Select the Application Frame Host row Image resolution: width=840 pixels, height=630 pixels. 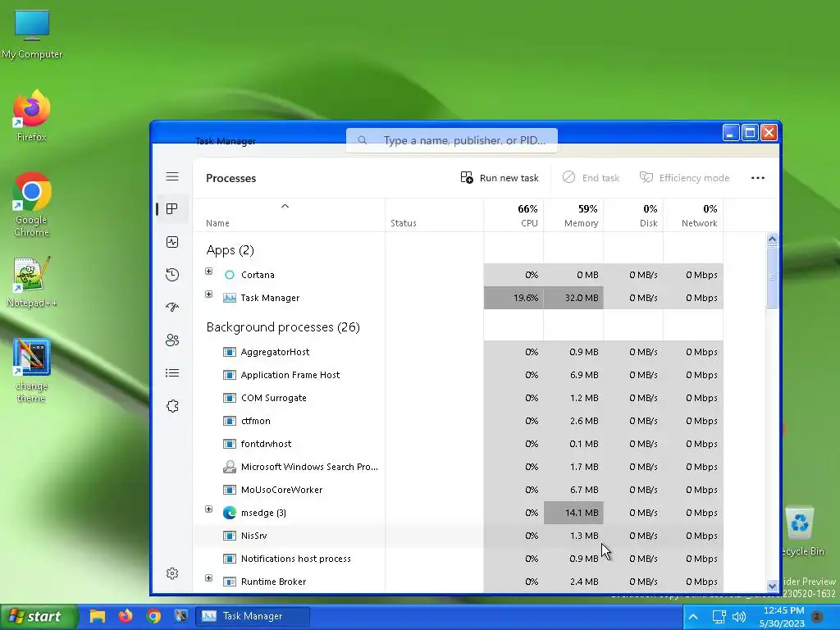(x=458, y=375)
